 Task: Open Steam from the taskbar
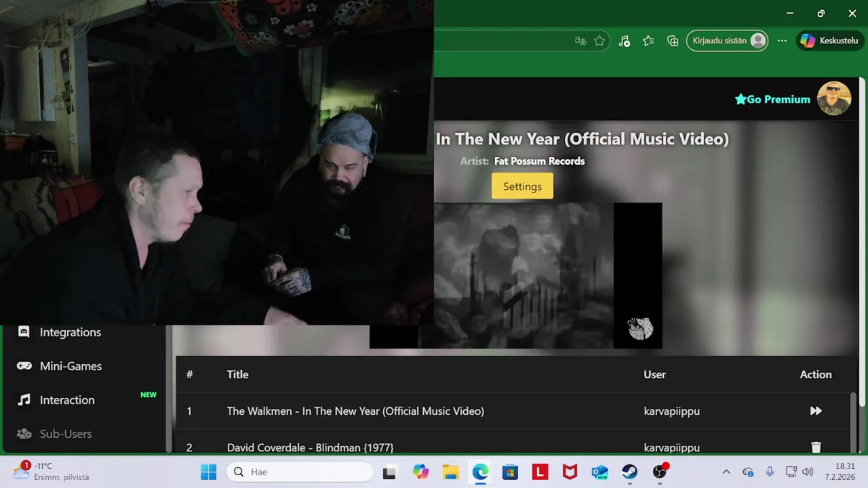(x=629, y=472)
